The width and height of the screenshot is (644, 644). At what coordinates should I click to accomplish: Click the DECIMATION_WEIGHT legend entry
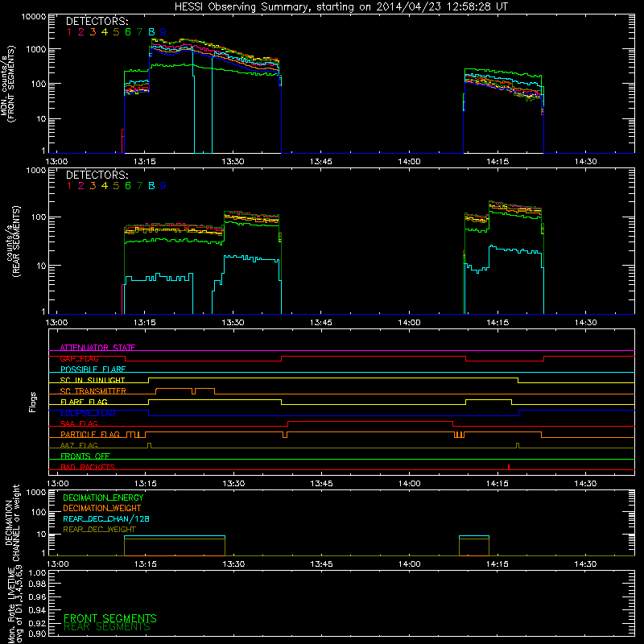(x=102, y=509)
